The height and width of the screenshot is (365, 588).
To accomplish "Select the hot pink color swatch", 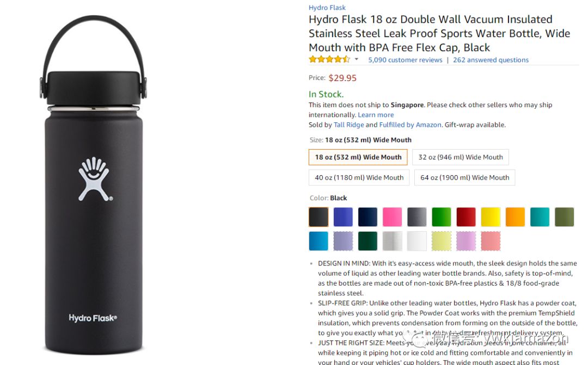I will 392,217.
